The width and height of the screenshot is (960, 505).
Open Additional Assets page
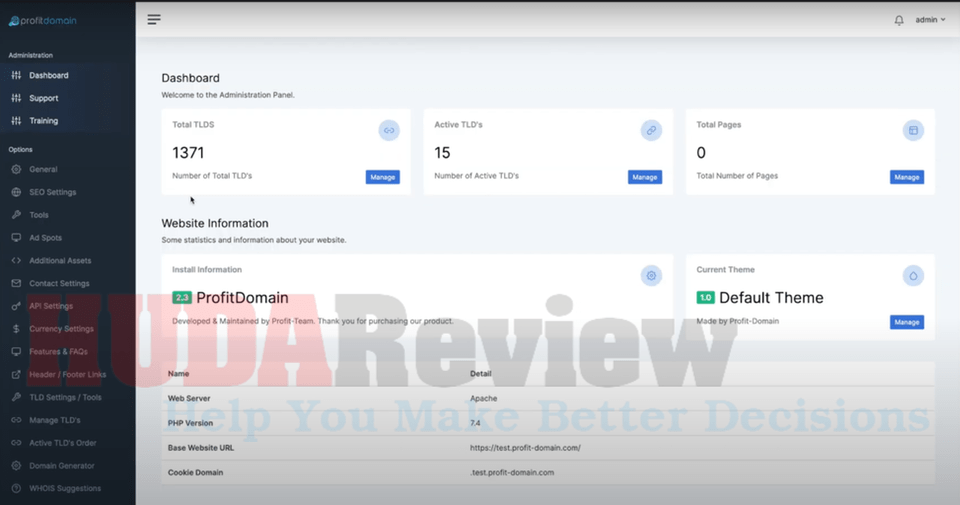pyautogui.click(x=60, y=260)
